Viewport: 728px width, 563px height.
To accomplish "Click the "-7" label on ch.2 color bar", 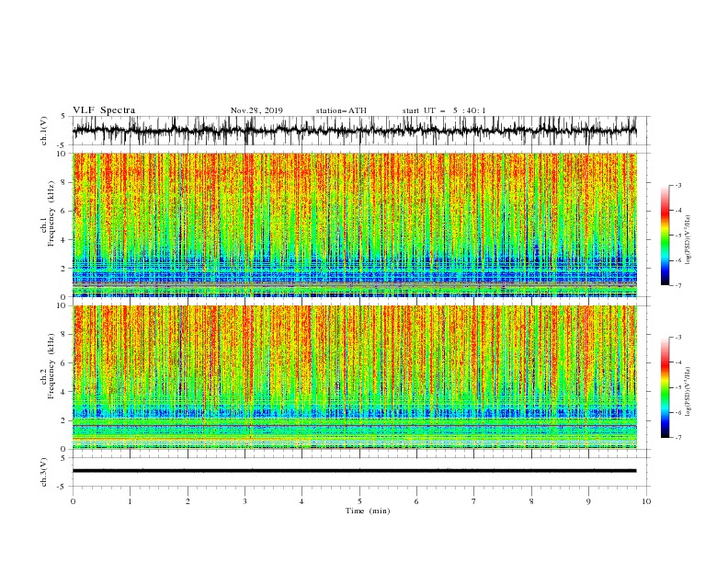I will [x=678, y=438].
